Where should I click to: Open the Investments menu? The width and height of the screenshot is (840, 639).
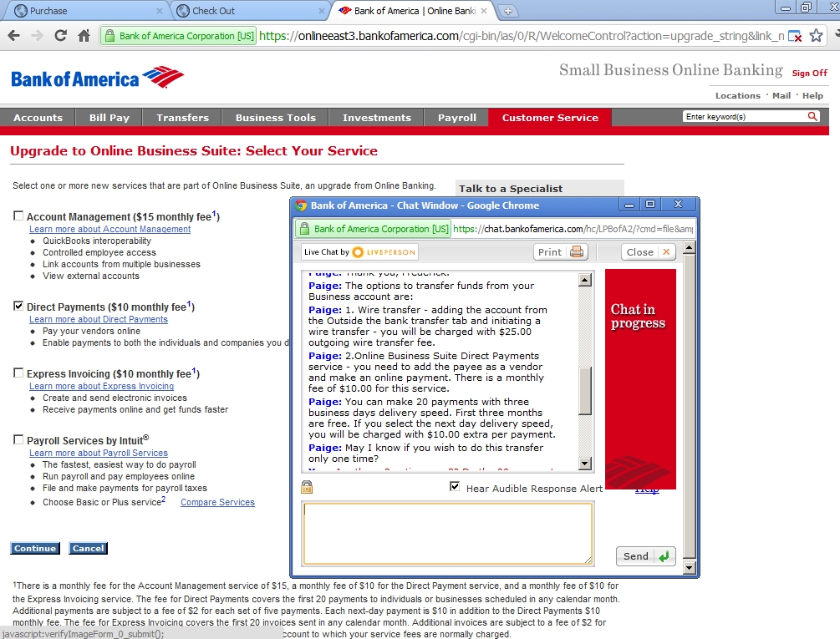(x=377, y=118)
